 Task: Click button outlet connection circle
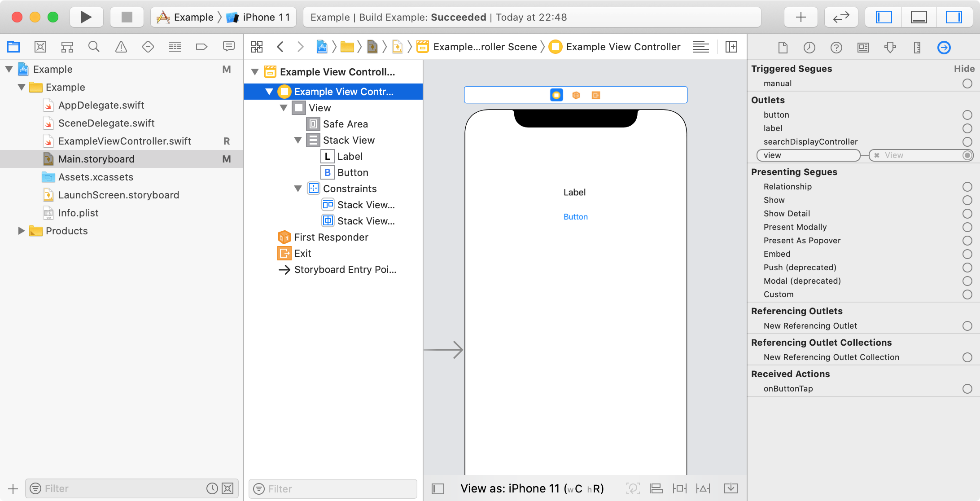[967, 115]
